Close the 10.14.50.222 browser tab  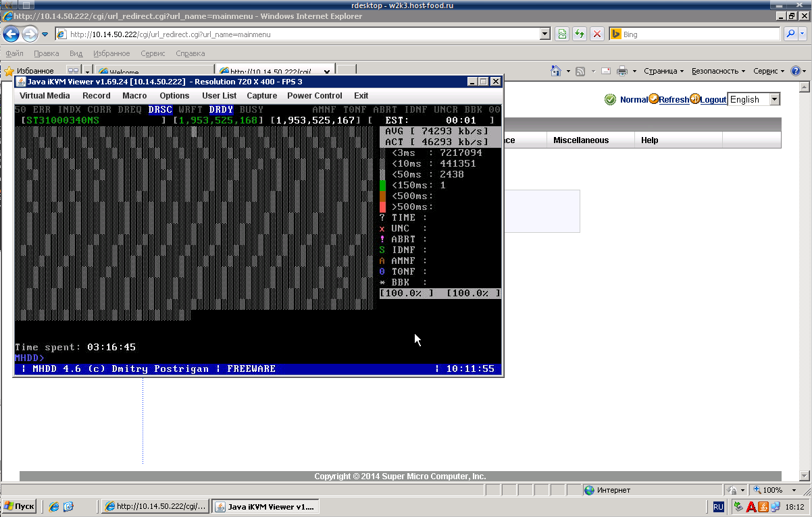point(327,72)
